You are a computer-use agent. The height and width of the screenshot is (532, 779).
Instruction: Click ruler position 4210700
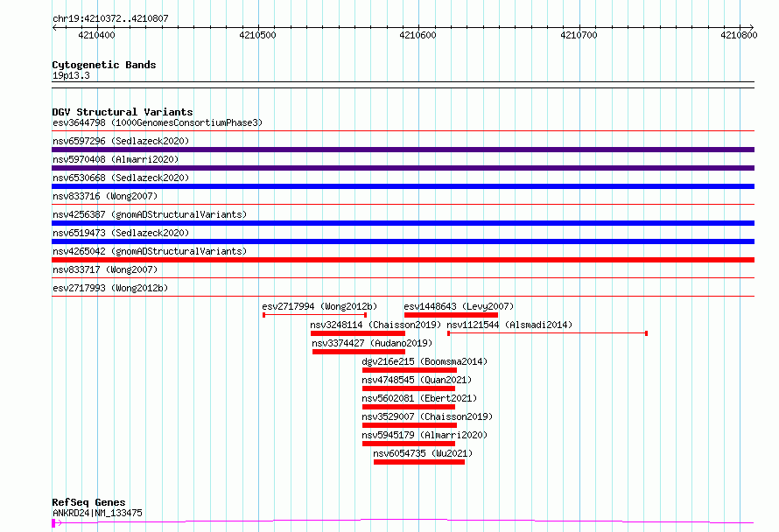[x=579, y=35]
